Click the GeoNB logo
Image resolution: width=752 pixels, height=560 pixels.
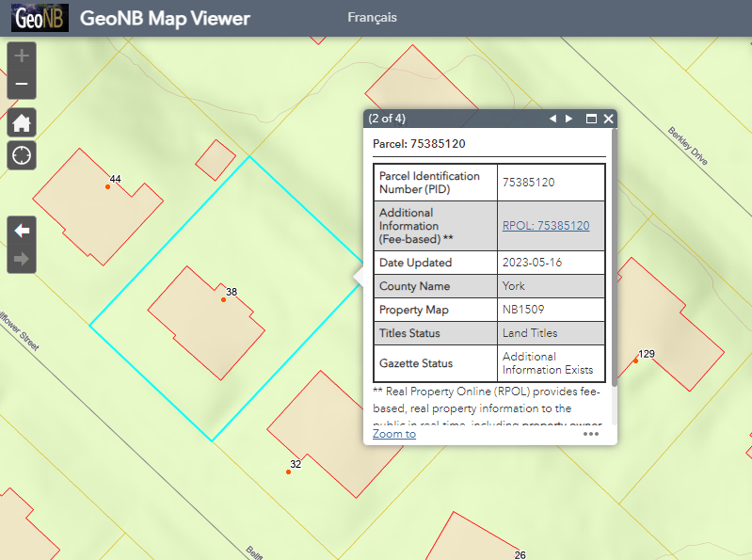(40, 18)
